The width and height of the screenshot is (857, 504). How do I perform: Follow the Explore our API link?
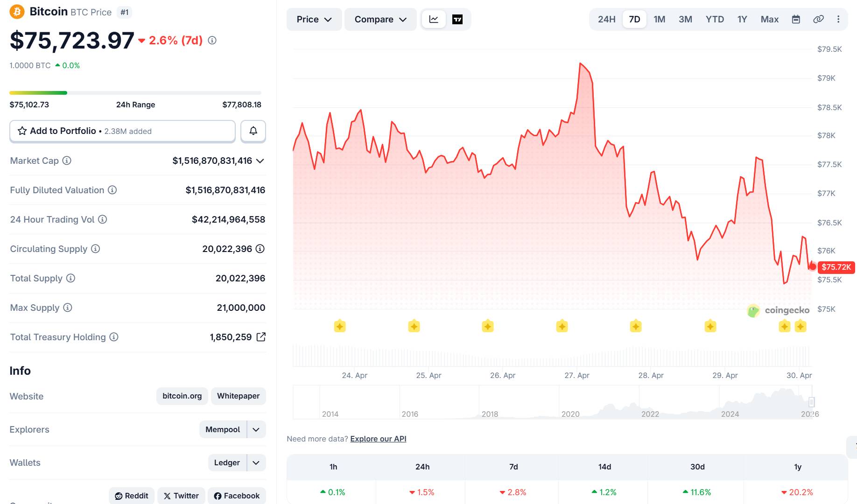pos(378,439)
